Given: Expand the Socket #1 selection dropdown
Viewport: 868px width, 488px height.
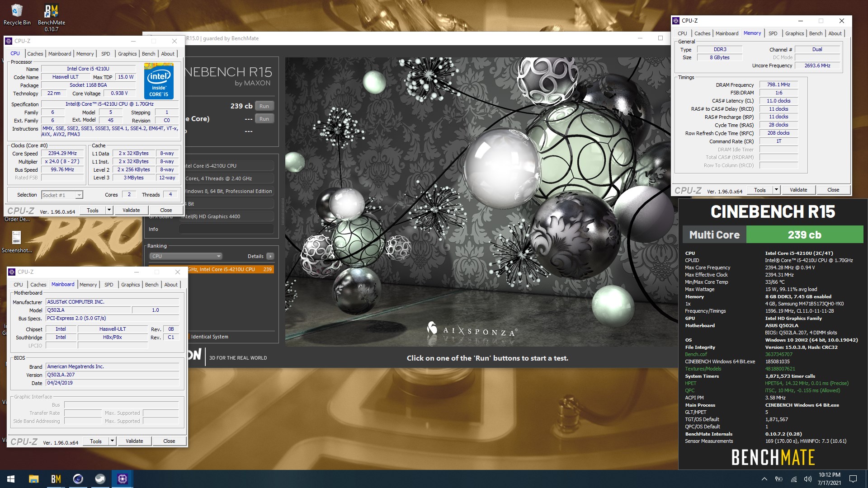Looking at the screenshot, I should tap(79, 195).
